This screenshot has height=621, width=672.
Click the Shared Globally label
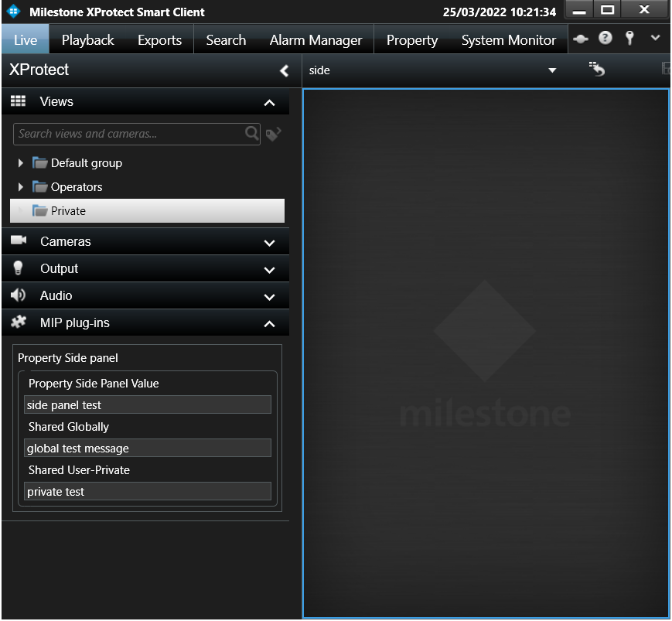coord(69,426)
